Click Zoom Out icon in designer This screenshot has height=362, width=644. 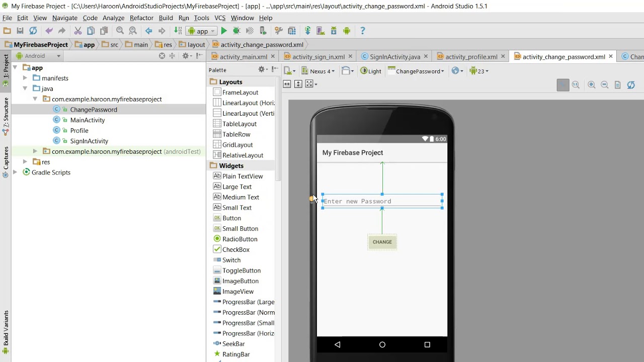[605, 85]
